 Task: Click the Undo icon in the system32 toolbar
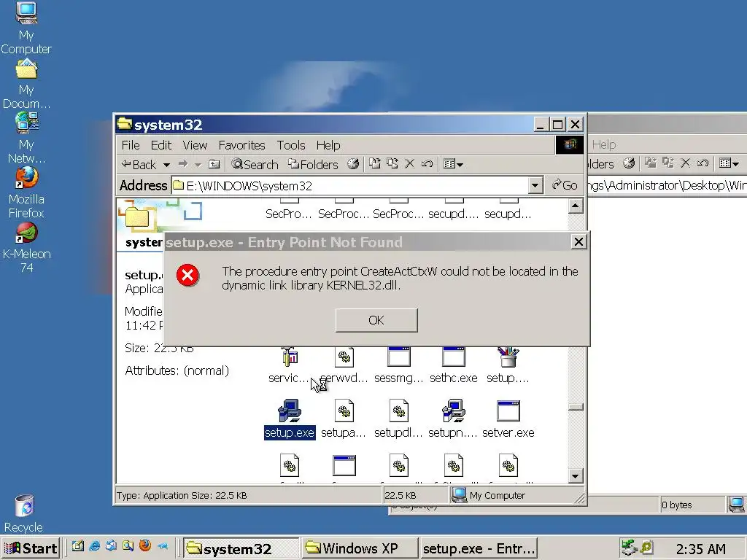[x=427, y=164]
